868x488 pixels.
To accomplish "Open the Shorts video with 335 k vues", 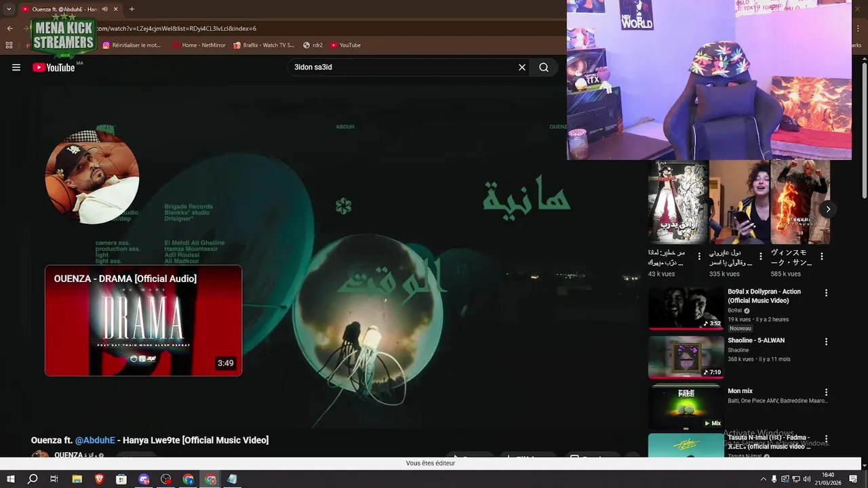I will point(739,201).
